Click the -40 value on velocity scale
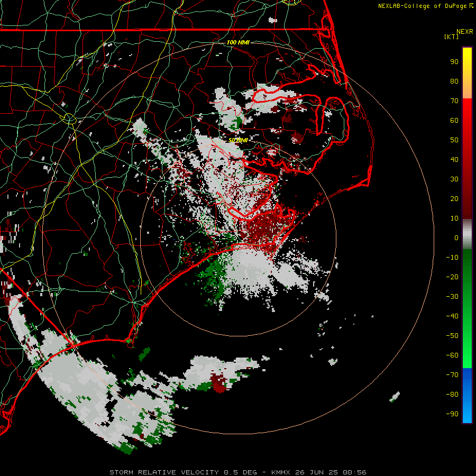 452,316
